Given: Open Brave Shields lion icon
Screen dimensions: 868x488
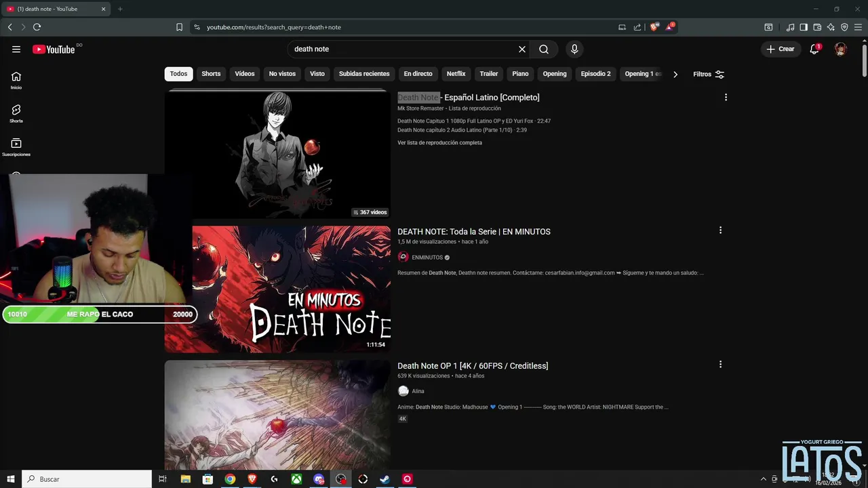Looking at the screenshot, I should [x=654, y=27].
